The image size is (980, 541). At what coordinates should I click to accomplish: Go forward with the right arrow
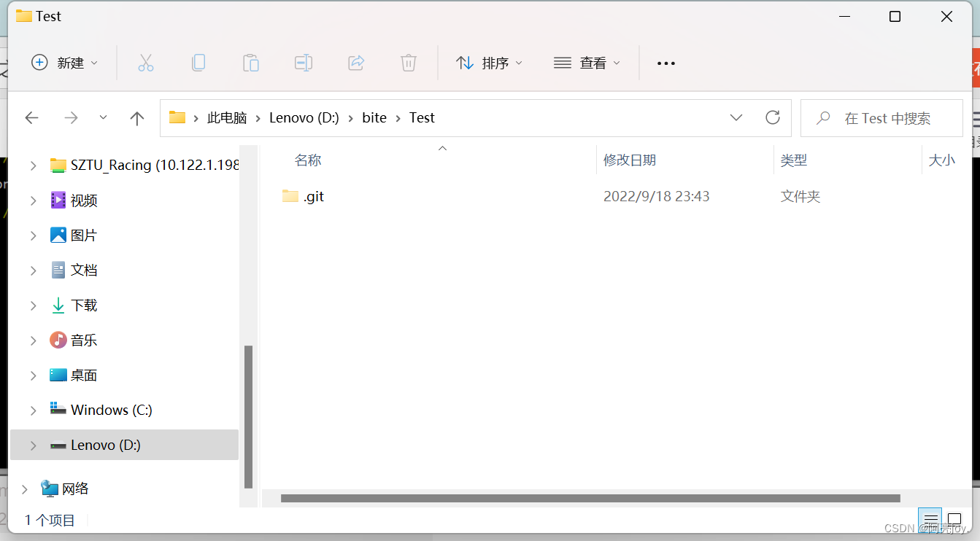tap(71, 118)
